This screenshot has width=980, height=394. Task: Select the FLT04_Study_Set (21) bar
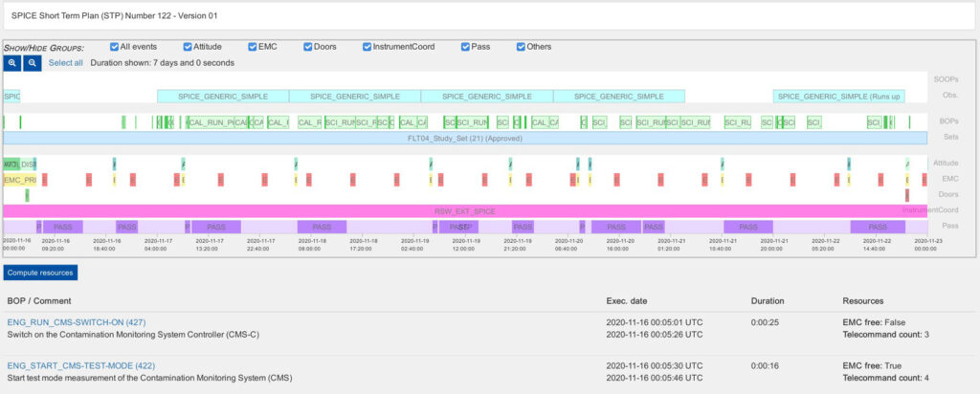point(464,139)
